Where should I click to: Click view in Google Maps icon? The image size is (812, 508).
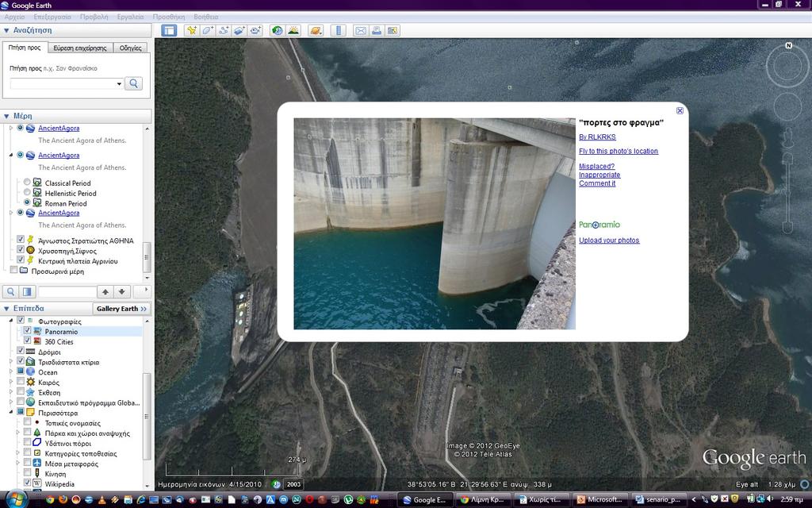(393, 31)
